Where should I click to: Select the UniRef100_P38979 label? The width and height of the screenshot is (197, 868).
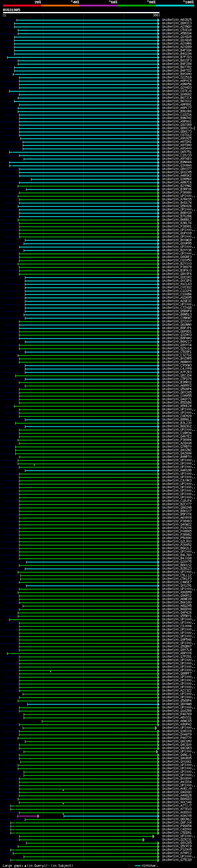(x=177, y=267)
